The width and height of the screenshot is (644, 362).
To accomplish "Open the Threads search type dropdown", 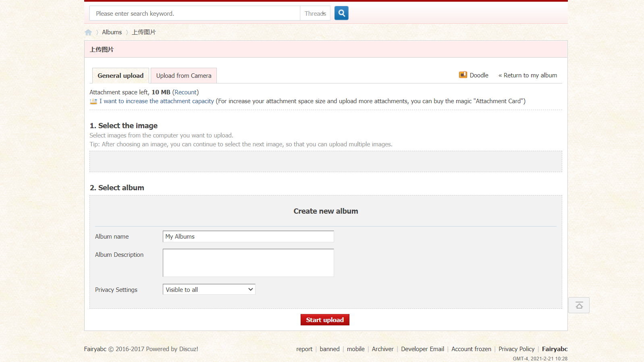I will [315, 13].
